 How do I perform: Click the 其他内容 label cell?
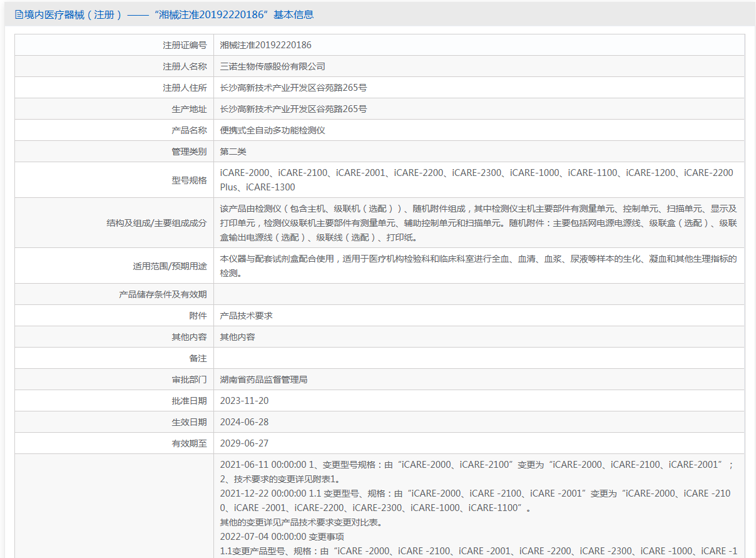114,337
